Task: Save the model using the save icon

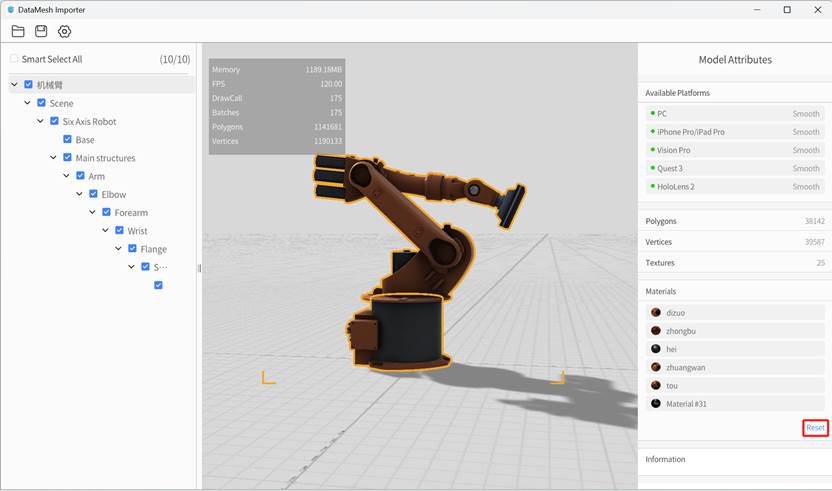Action: click(41, 31)
